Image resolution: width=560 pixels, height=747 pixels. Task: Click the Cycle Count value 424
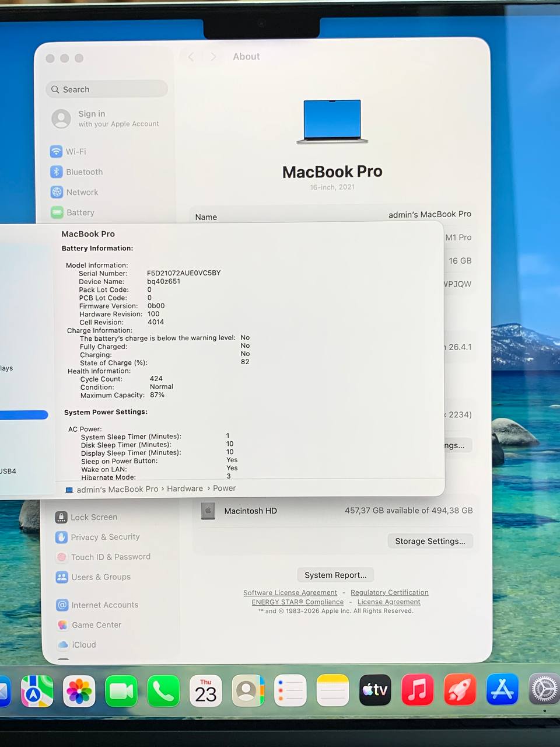click(156, 378)
